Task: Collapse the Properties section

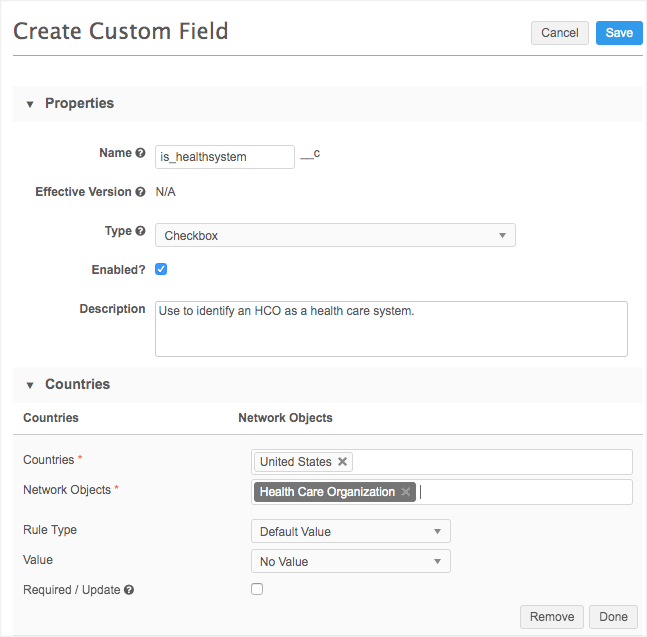Action: (x=30, y=104)
